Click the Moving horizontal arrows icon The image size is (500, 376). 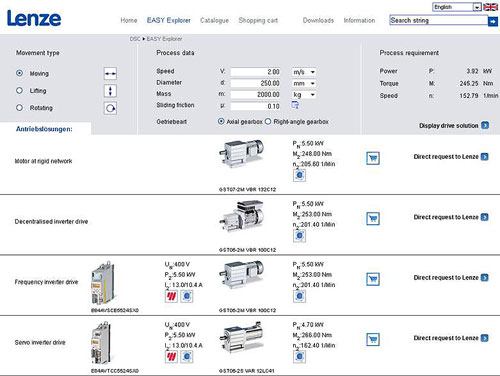[x=110, y=73]
